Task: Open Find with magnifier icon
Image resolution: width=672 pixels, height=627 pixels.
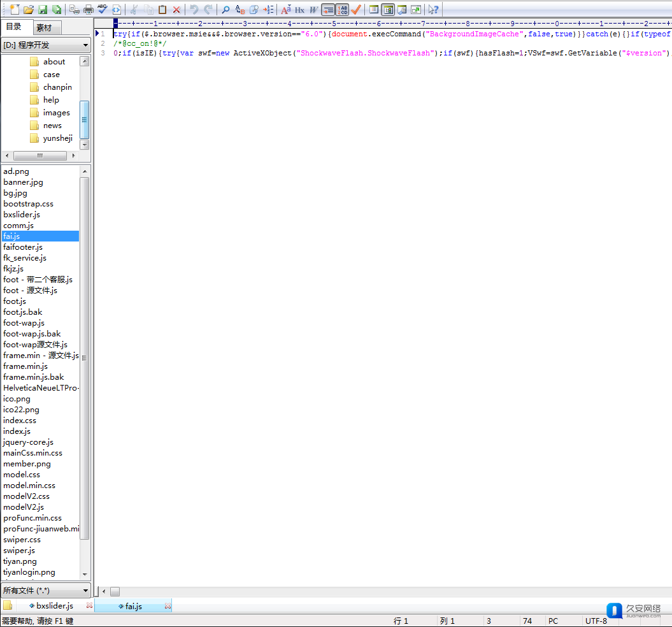Action: pos(226,10)
